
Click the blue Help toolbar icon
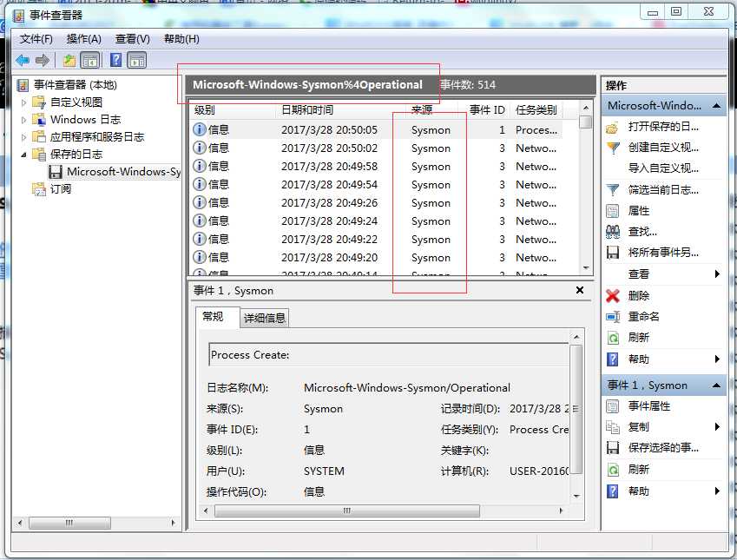click(115, 60)
